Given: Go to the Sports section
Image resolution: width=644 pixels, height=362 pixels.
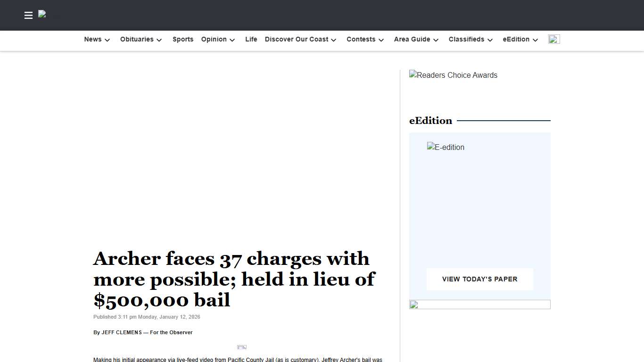Looking at the screenshot, I should tap(183, 40).
